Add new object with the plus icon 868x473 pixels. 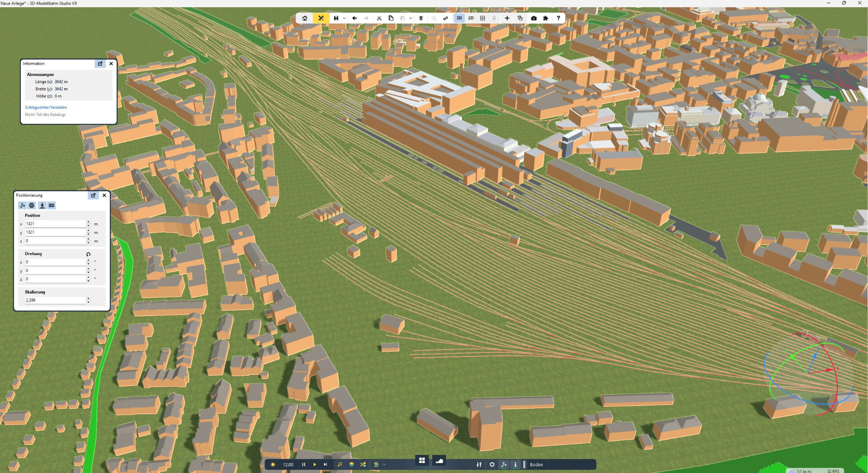coord(507,18)
